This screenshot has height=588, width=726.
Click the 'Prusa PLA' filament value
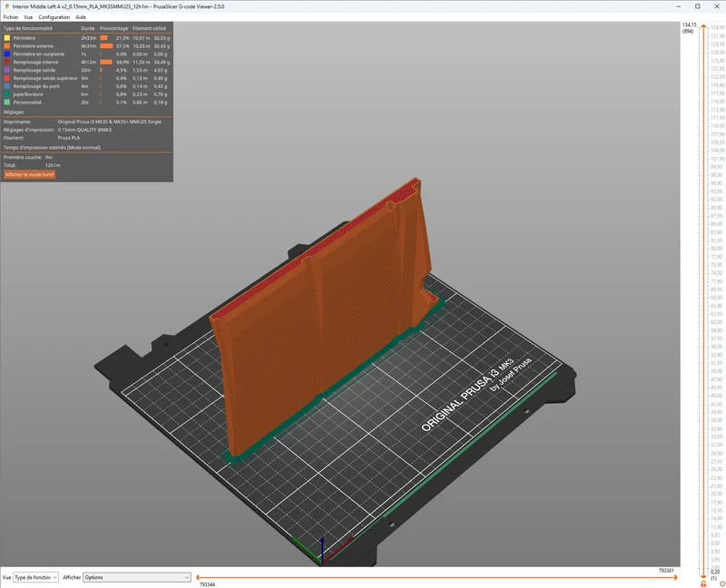tap(69, 138)
